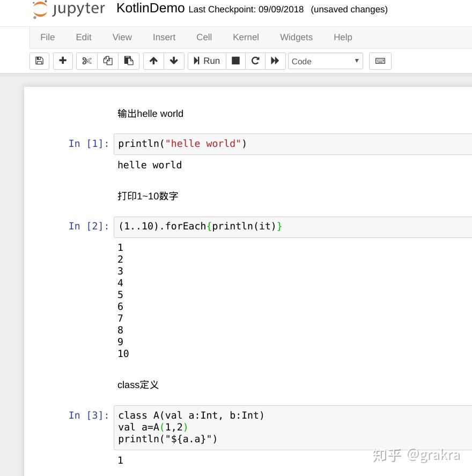Viewport: 472px width, 476px height.
Task: Select the println hello world code cell
Action: (215, 143)
